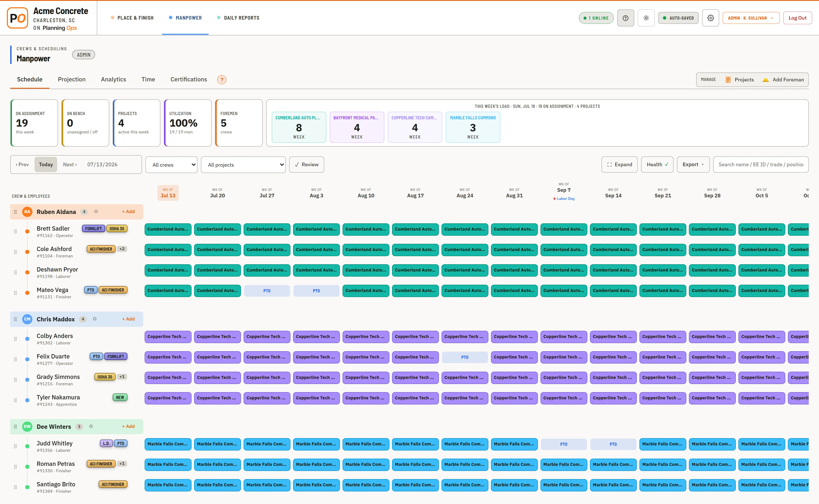Select the WK OF Jul 13 column header
The image size is (819, 504).
(168, 193)
